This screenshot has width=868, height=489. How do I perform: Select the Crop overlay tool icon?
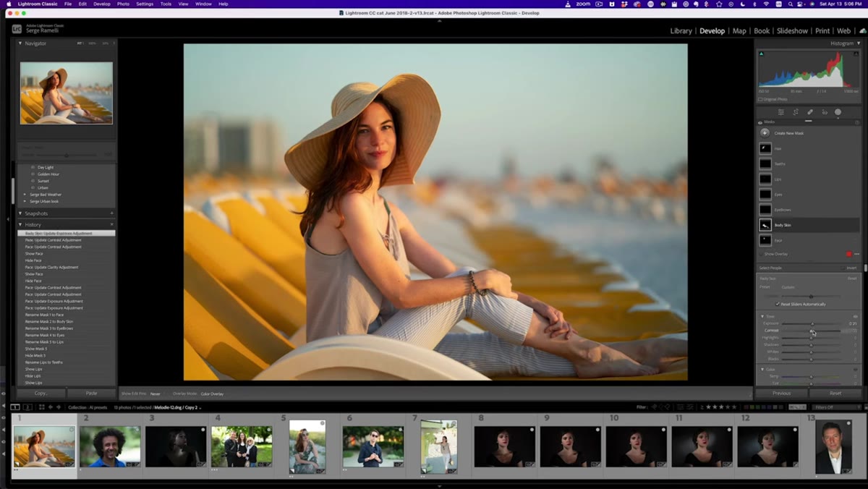(x=796, y=112)
